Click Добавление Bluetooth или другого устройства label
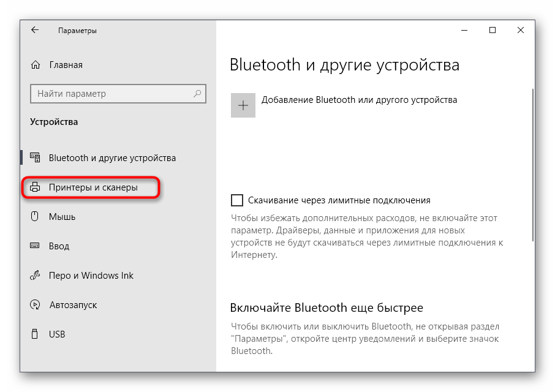 359,100
